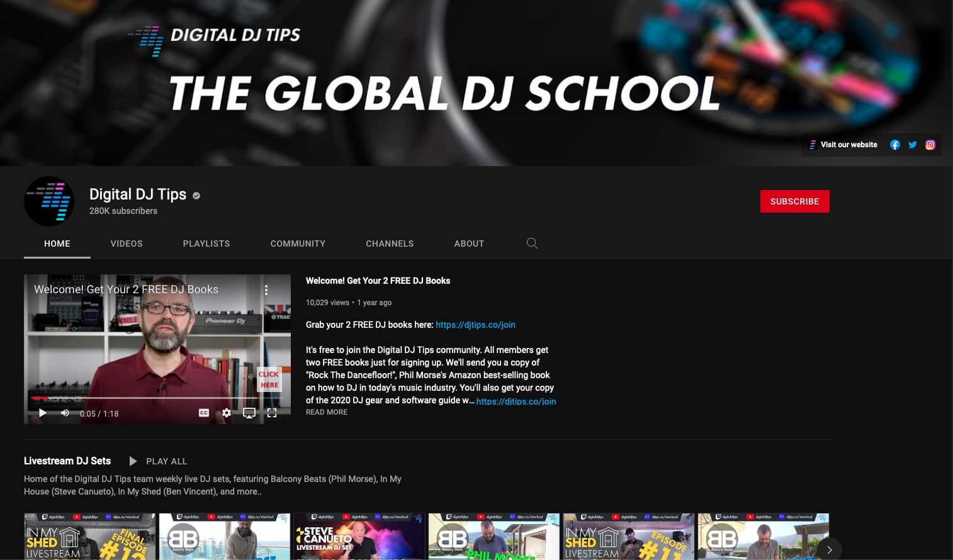Open the three-dot menu on the video

click(266, 289)
